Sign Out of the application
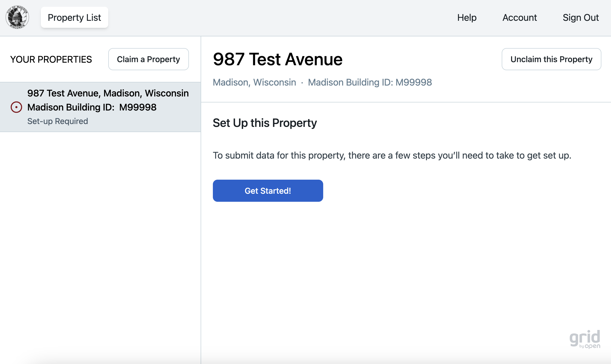 pyautogui.click(x=581, y=17)
